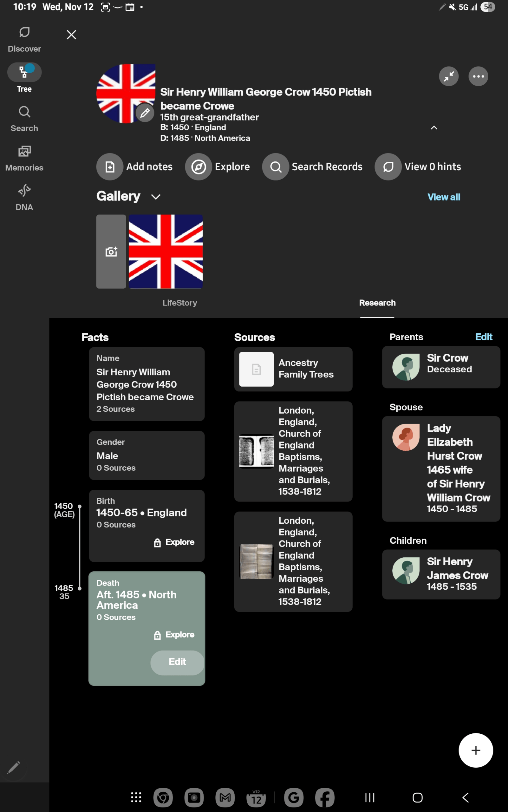Unlock Explore on the Birth fact
The height and width of the screenshot is (812, 508).
pyautogui.click(x=174, y=542)
